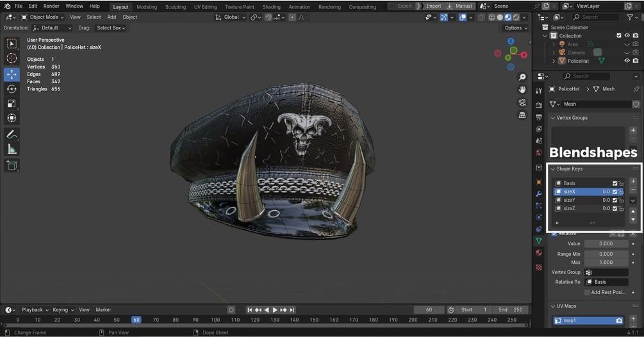The height and width of the screenshot is (337, 644).
Task: Adjust the Range Max slider field
Action: tap(606, 263)
